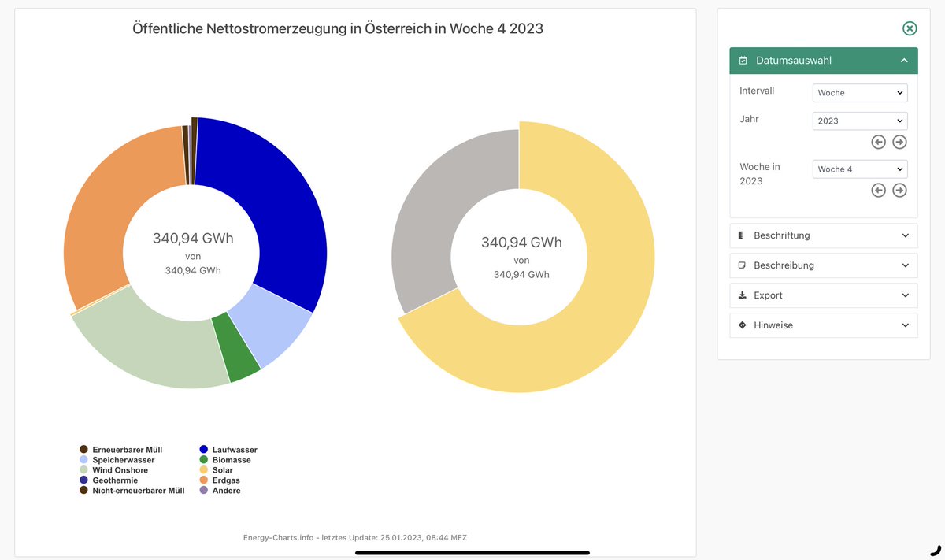This screenshot has width=945, height=560.
Task: Expand the Beschriftung section
Action: [x=824, y=235]
